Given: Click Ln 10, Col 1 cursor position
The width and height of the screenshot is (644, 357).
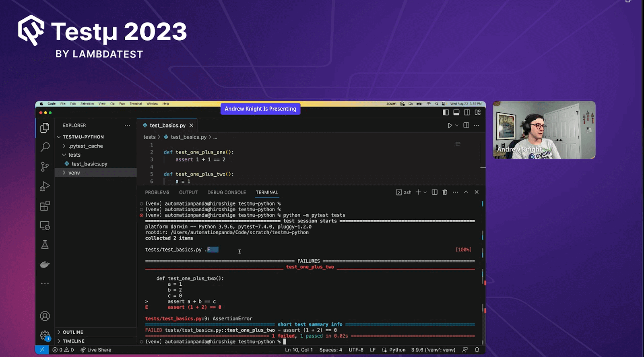Looking at the screenshot, I should [299, 350].
